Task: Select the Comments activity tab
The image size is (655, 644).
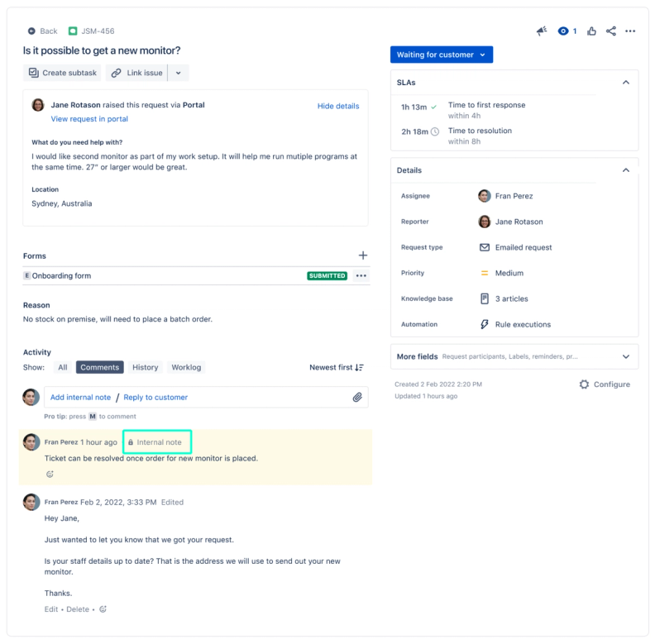Action: point(100,368)
